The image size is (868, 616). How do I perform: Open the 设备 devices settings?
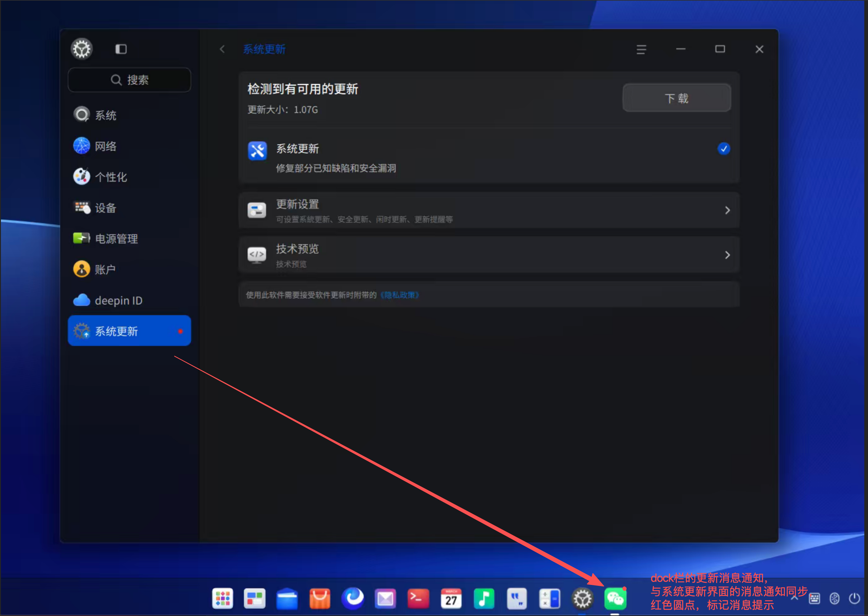pos(129,208)
